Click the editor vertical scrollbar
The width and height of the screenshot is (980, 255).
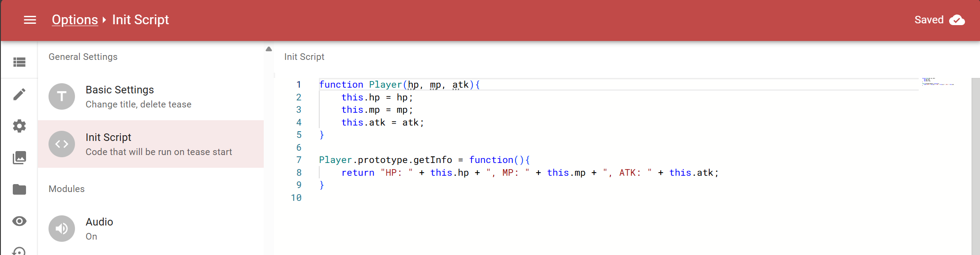[x=975, y=163]
